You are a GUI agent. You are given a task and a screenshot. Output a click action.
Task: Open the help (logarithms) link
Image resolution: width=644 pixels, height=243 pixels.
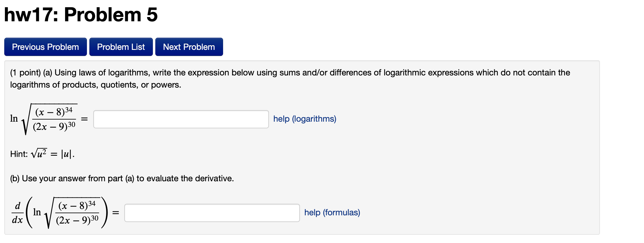[305, 119]
